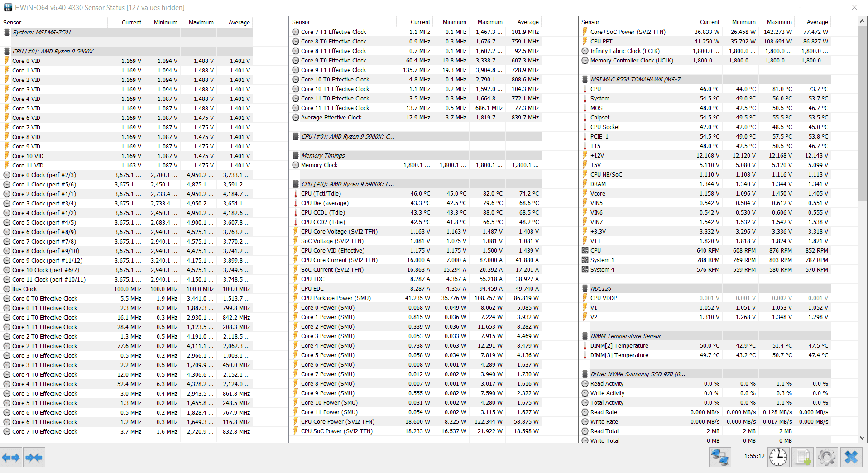Click the scrollbar down arrow

click(x=863, y=438)
